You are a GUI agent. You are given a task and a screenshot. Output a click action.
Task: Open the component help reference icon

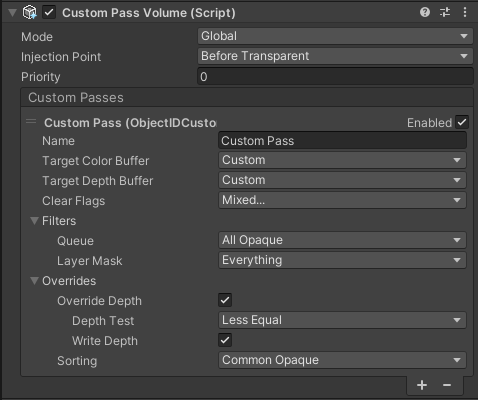425,13
